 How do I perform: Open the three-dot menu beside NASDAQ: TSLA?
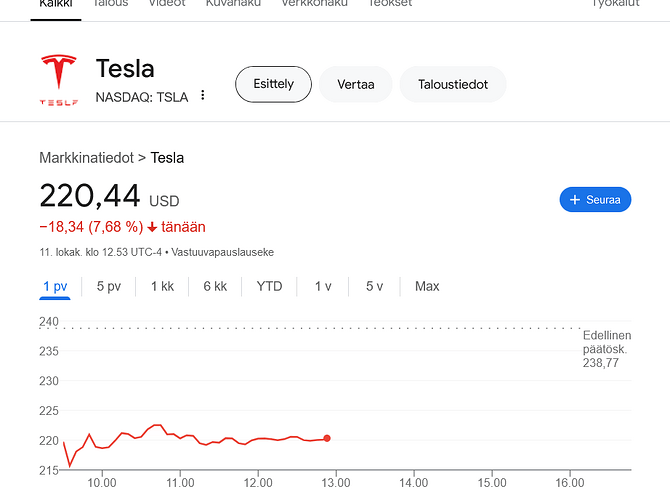203,95
